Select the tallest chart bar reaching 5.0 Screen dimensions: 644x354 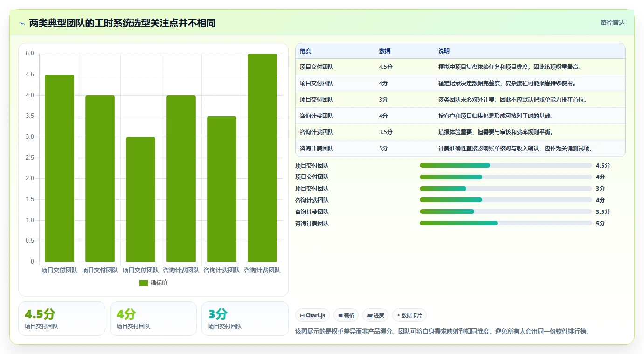coord(262,158)
